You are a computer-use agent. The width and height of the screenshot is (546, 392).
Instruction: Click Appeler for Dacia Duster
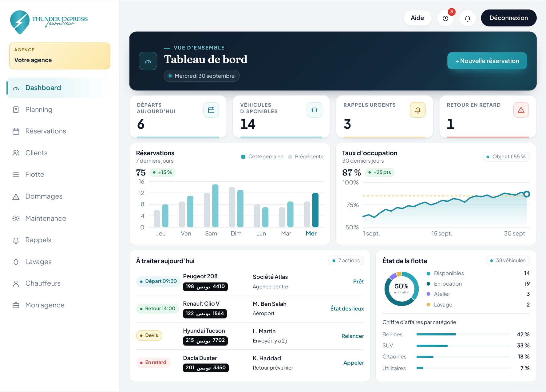pos(354,363)
